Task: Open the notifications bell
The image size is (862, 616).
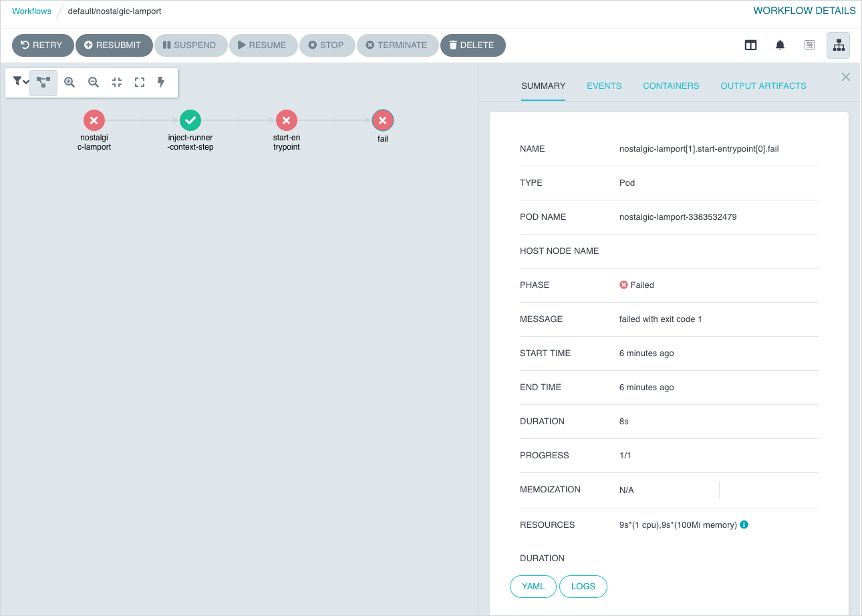Action: pos(780,45)
